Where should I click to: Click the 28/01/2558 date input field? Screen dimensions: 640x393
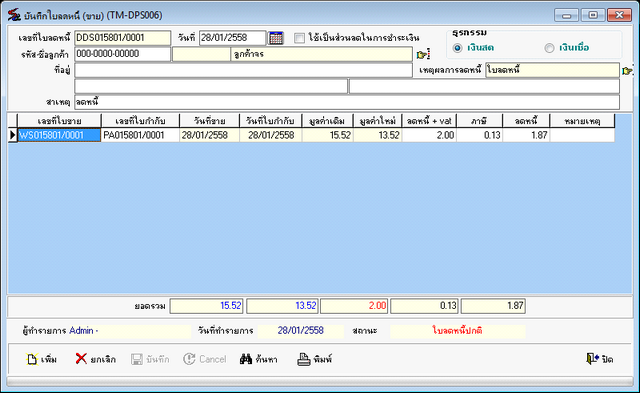tap(233, 38)
